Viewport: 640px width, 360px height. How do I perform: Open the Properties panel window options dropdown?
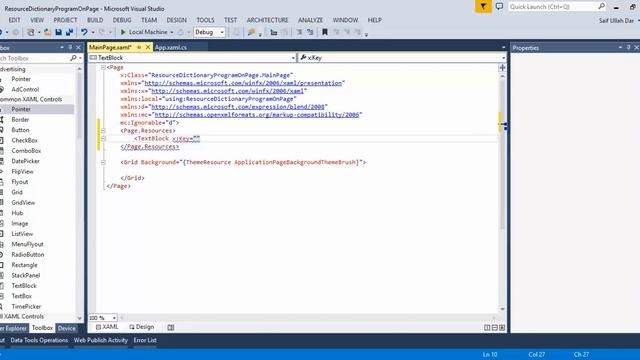coord(620,48)
